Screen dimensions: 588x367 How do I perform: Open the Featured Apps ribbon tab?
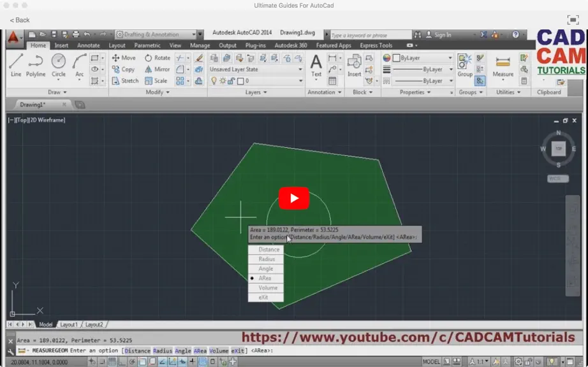point(334,45)
